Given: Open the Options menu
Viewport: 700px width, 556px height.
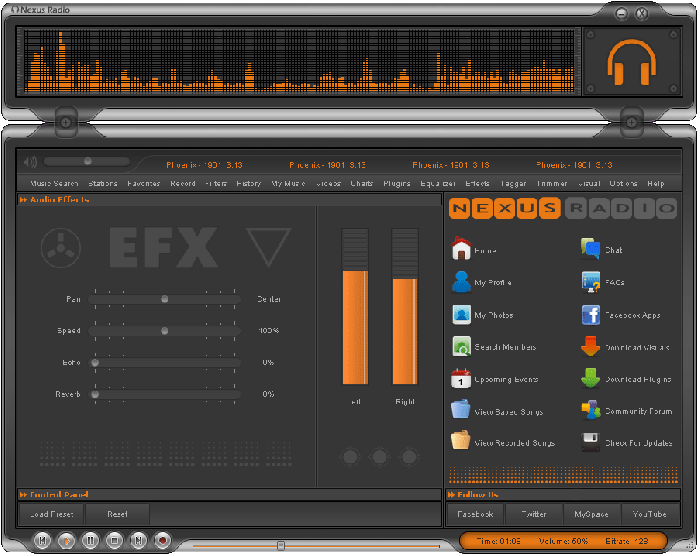Looking at the screenshot, I should pyautogui.click(x=623, y=184).
